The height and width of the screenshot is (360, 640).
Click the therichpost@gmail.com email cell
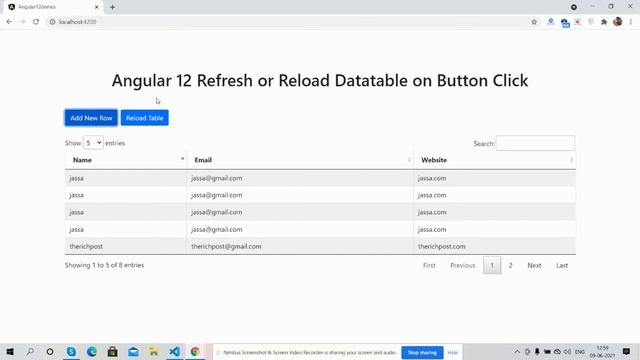pyautogui.click(x=300, y=247)
